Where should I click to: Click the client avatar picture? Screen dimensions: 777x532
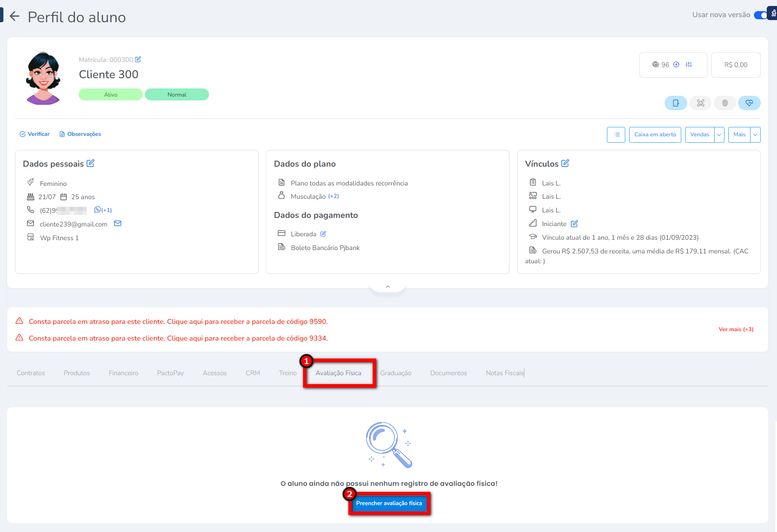[43, 78]
